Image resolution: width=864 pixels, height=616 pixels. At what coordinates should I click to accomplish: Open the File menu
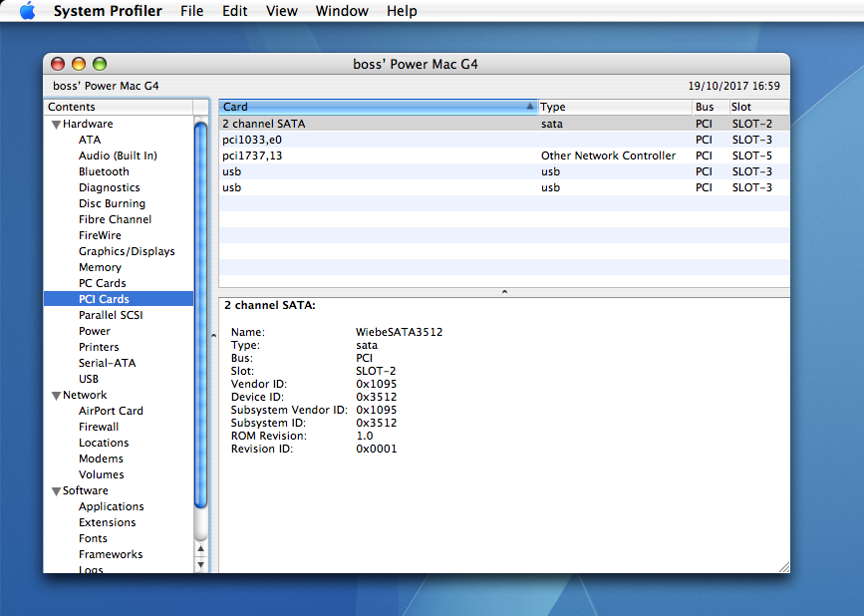tap(191, 11)
